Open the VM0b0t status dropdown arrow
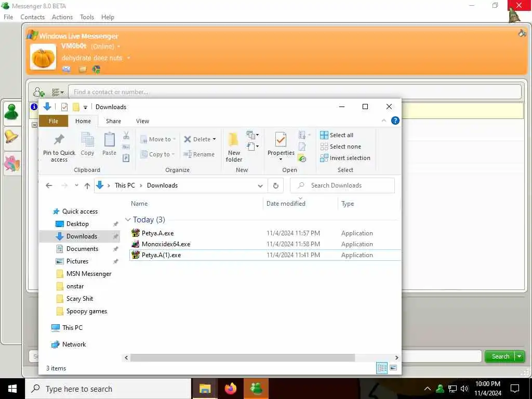Viewport: 532px width, 399px height. (119, 46)
